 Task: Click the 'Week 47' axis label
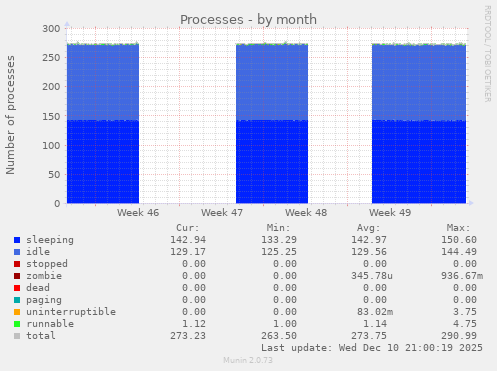tap(222, 213)
